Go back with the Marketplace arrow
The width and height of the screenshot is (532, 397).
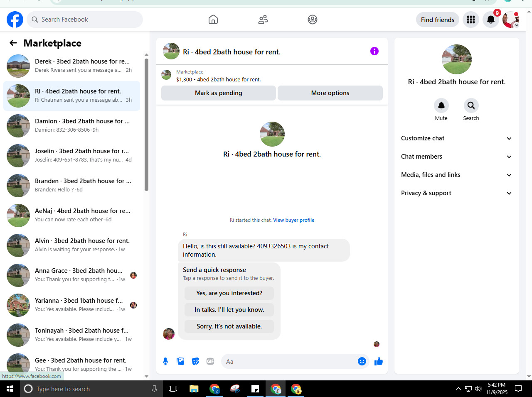(x=13, y=43)
